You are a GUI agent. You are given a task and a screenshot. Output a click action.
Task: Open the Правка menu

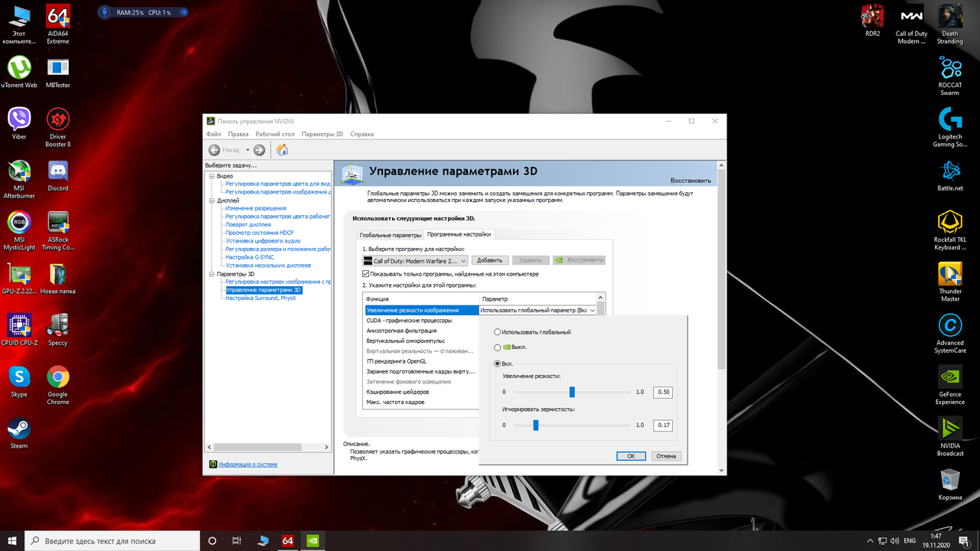238,134
